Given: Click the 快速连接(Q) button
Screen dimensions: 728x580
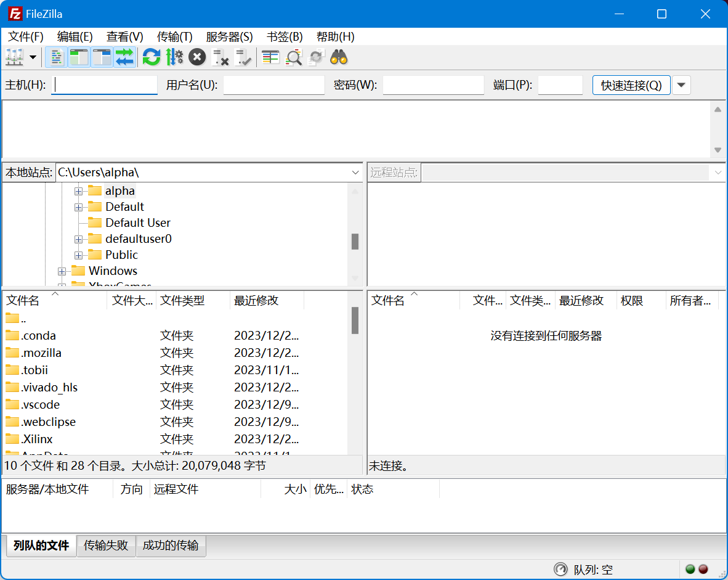Looking at the screenshot, I should (631, 85).
